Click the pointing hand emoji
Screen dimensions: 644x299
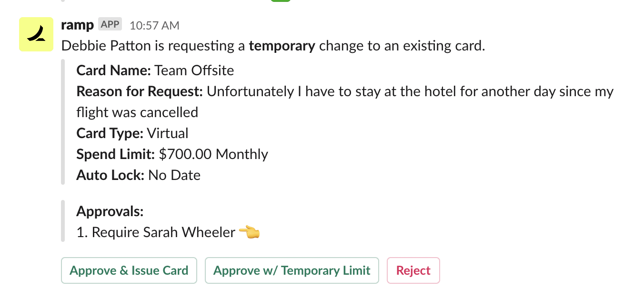pos(250,232)
